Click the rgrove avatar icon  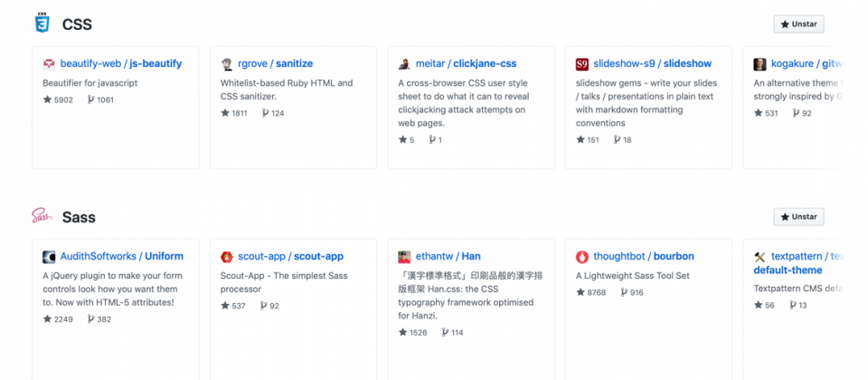click(226, 64)
